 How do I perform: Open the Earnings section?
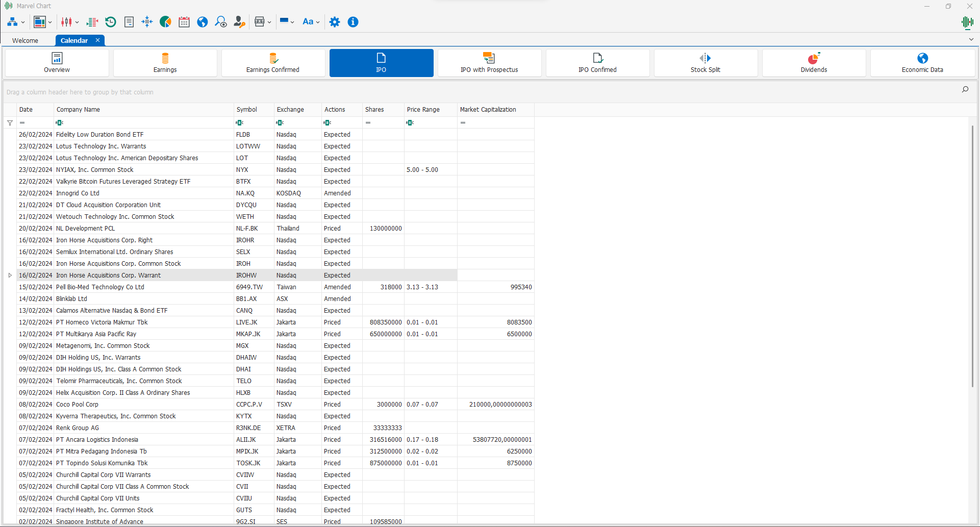(165, 63)
